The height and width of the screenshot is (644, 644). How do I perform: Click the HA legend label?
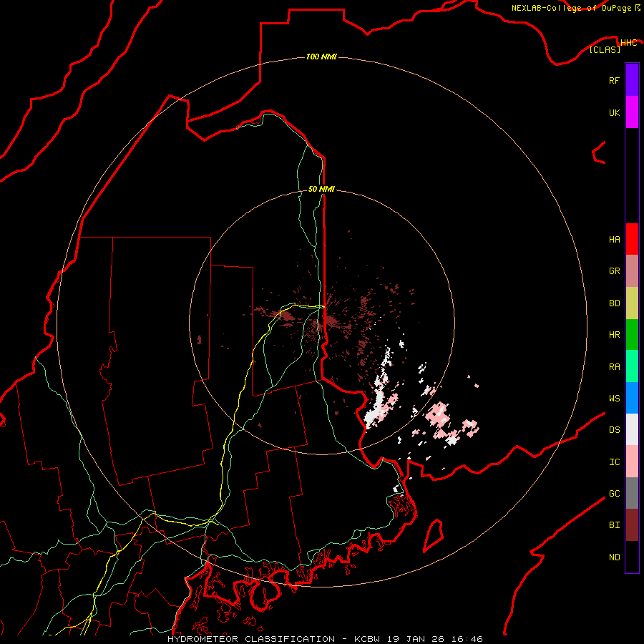614,240
